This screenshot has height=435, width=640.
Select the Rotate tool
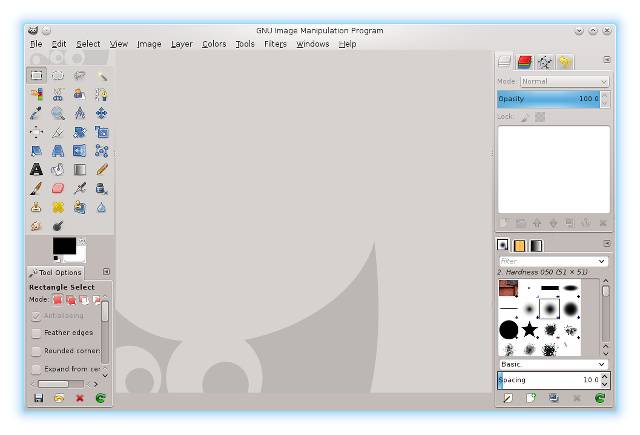coord(80,132)
